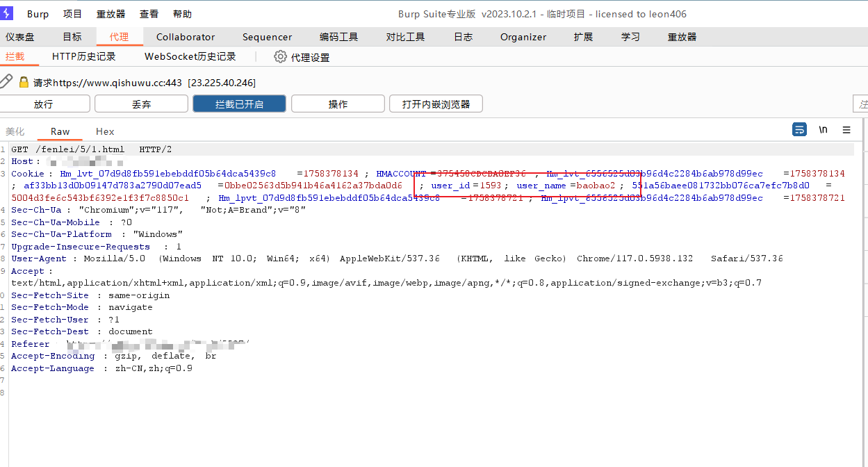
Task: Select the Hex view tab
Action: tap(105, 131)
